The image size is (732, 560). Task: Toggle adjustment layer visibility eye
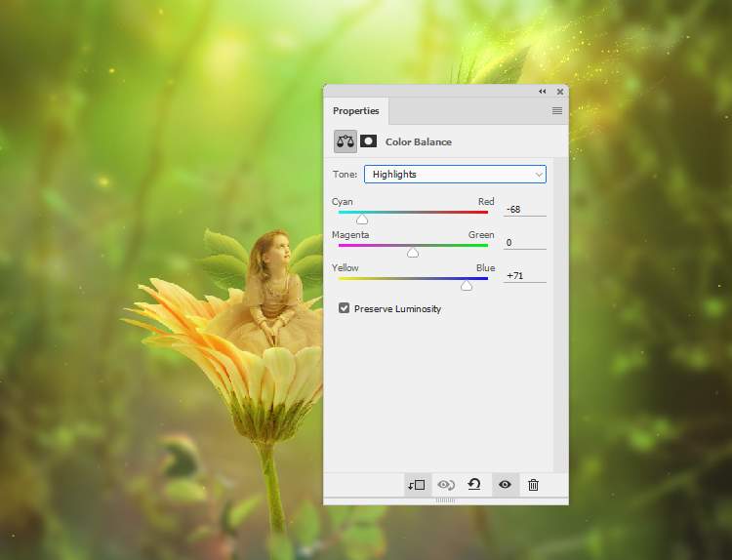coord(505,485)
